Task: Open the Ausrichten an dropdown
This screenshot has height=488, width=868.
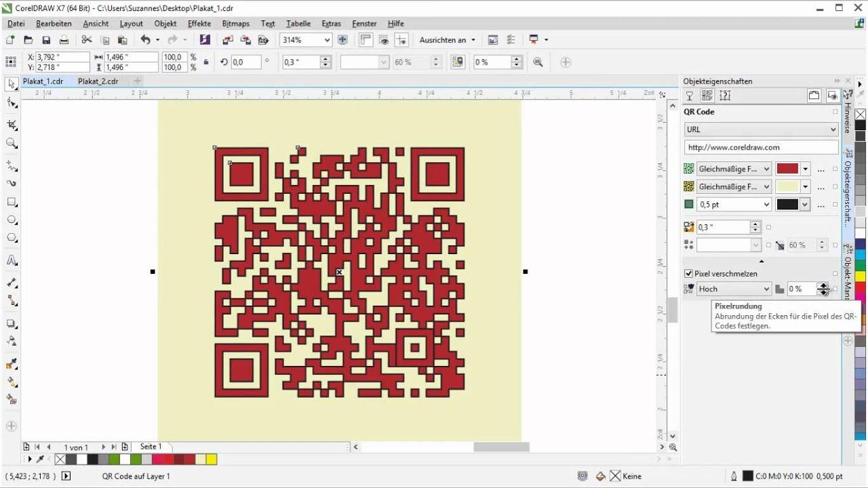Action: [473, 40]
